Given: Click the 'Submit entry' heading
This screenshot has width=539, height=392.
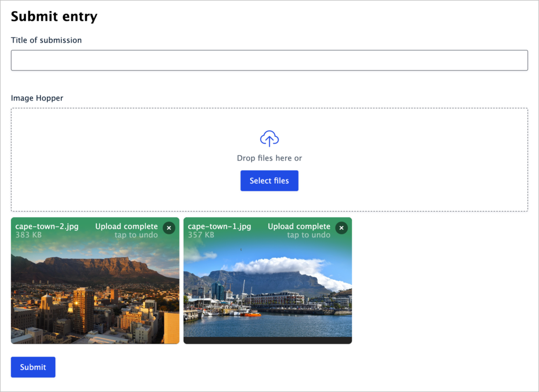Looking at the screenshot, I should [x=54, y=16].
